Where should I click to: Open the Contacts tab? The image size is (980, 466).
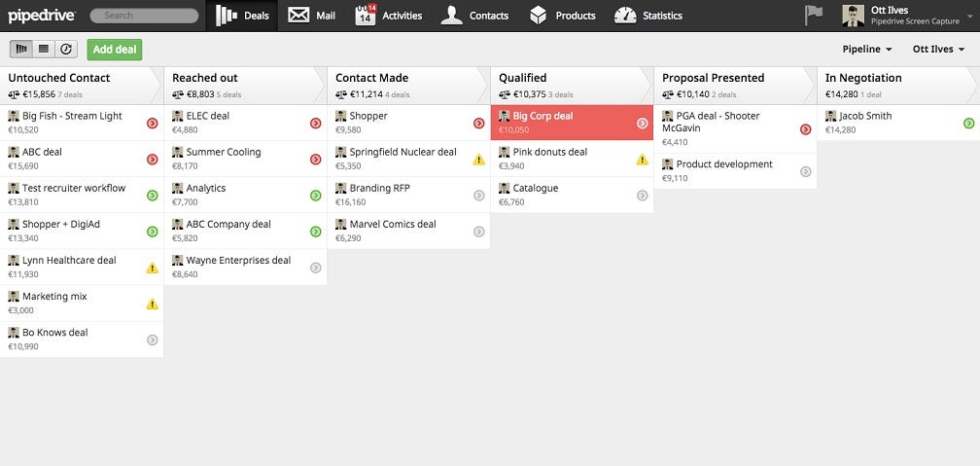474,16
